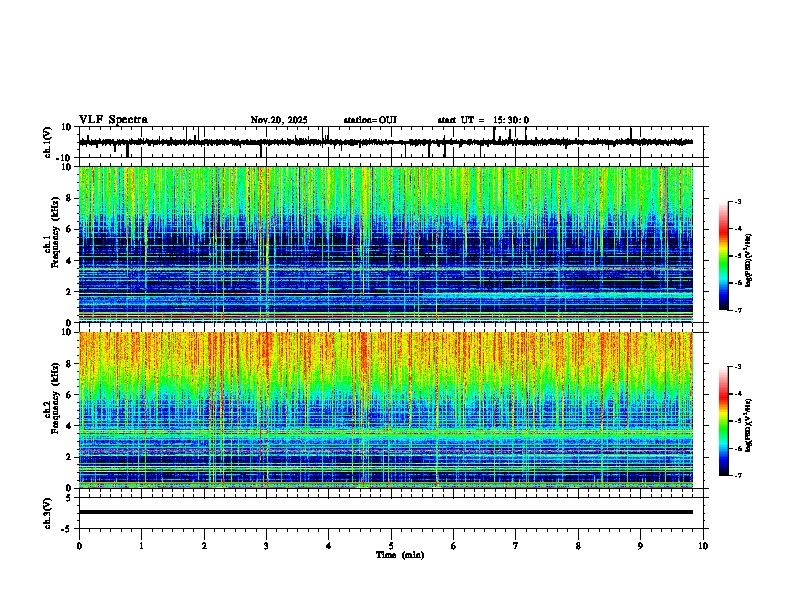The width and height of the screenshot is (792, 612).
Task: Click time tick label '5' on x-axis
Action: (391, 546)
